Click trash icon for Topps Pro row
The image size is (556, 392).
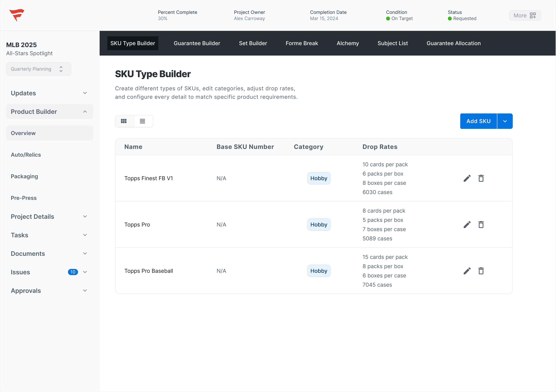[x=481, y=225]
